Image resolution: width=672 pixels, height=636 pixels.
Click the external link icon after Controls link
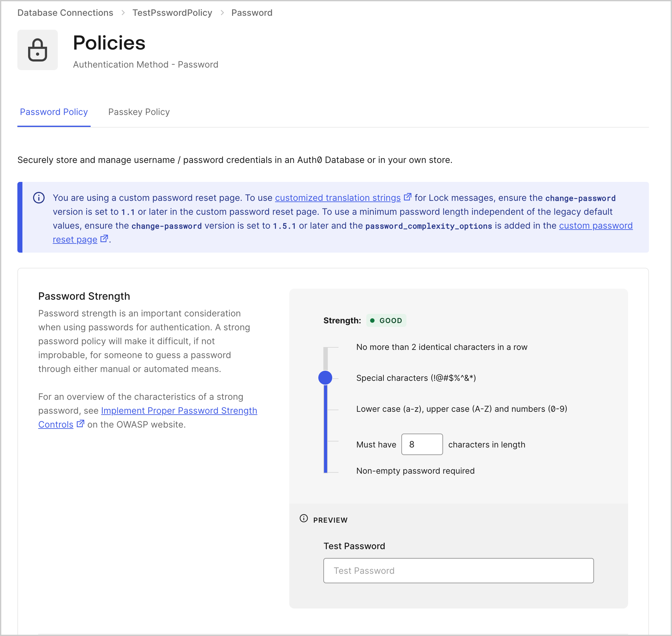click(x=80, y=423)
